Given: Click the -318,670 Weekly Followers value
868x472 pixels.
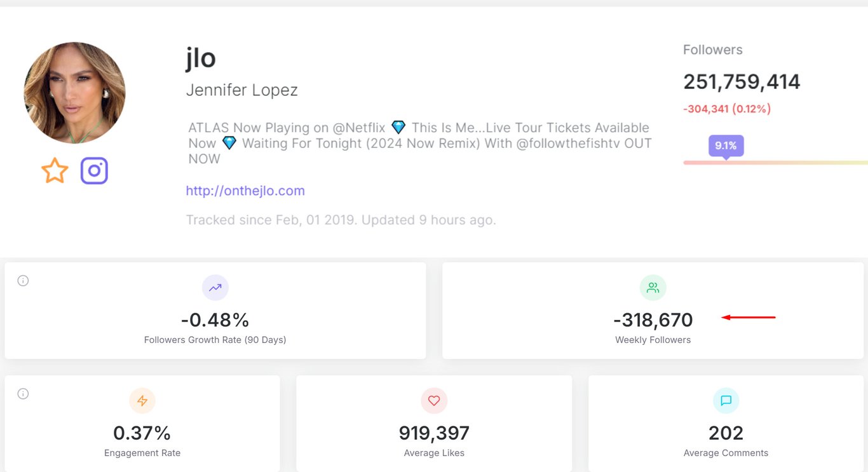Looking at the screenshot, I should point(653,320).
